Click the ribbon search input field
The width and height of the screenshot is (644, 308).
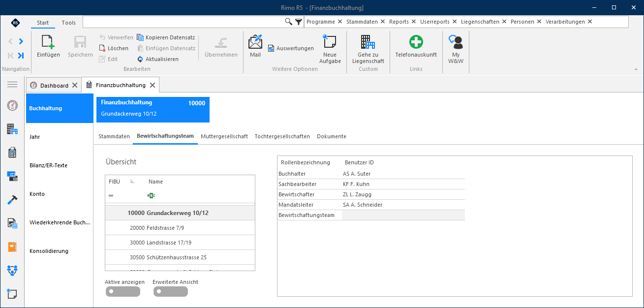tap(184, 22)
